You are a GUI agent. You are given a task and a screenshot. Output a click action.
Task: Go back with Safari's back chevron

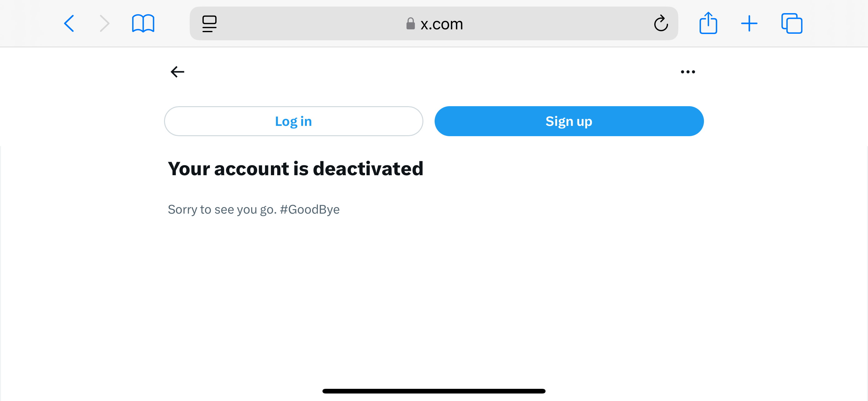pos(69,23)
